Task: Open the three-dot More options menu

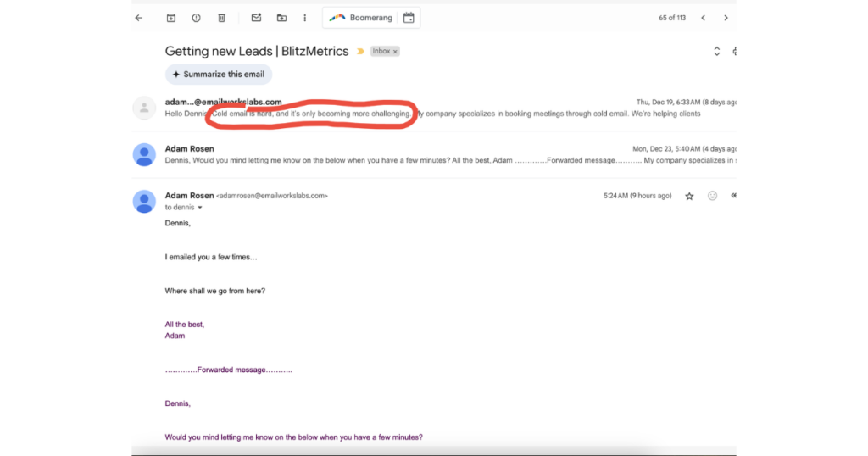Action: pos(304,18)
